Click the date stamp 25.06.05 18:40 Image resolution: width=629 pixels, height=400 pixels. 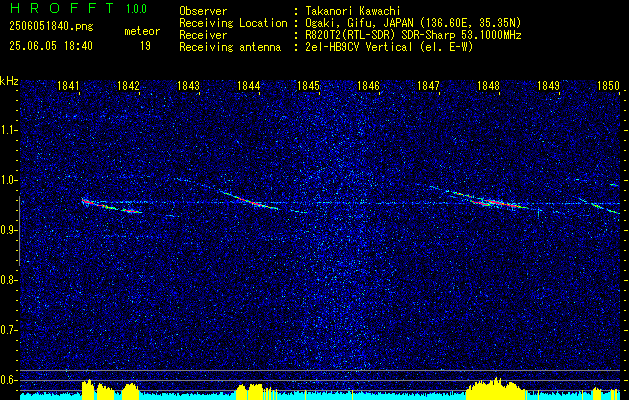click(x=51, y=46)
